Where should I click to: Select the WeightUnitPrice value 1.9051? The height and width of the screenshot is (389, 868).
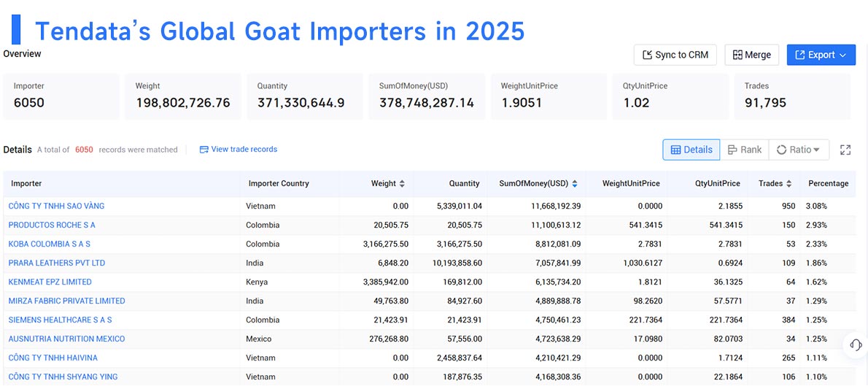pyautogui.click(x=521, y=102)
